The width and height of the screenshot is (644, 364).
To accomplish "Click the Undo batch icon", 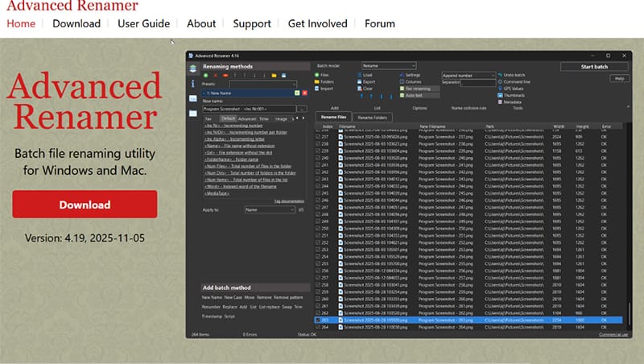I will click(x=499, y=75).
